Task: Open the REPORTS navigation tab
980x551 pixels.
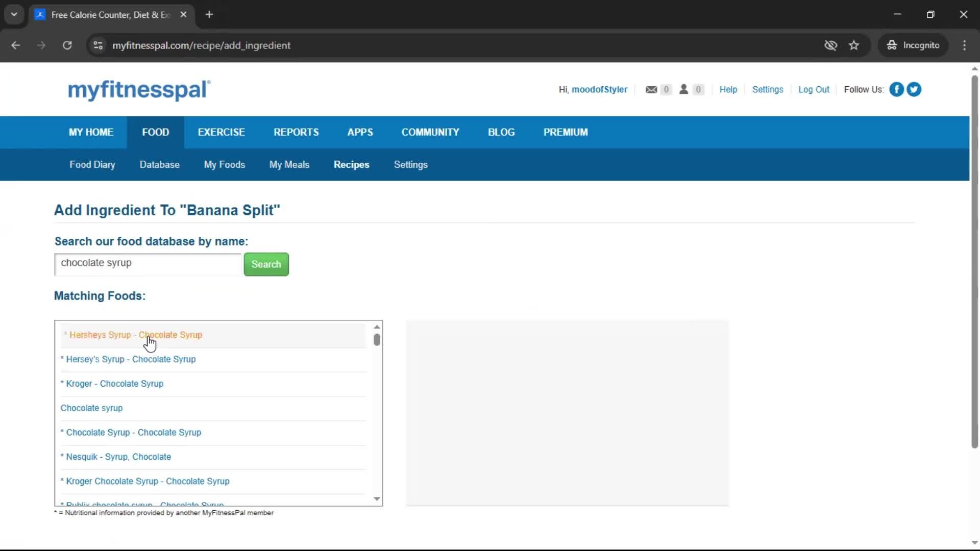Action: pyautogui.click(x=296, y=132)
